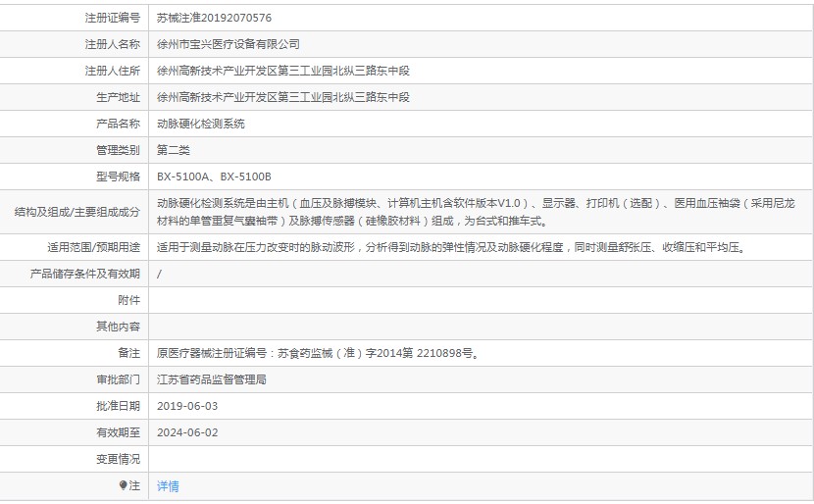Click the 审批部门 label
814x504 pixels.
[118, 379]
